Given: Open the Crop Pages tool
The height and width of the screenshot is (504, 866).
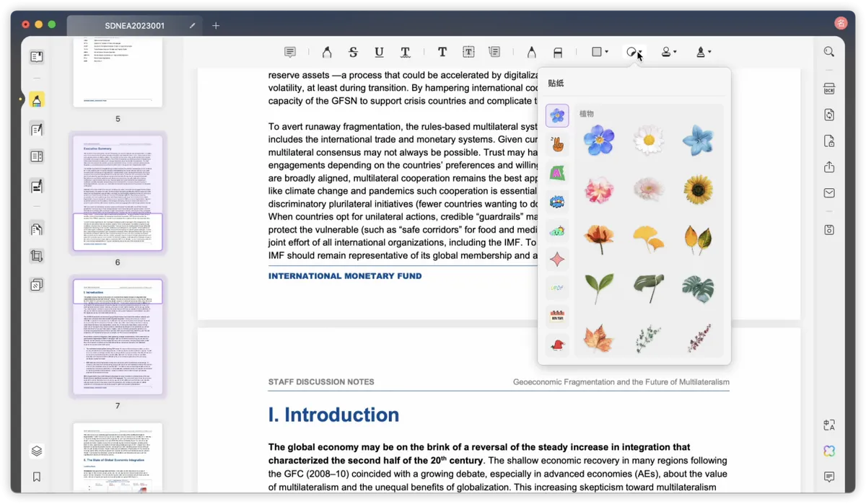Looking at the screenshot, I should point(37,256).
